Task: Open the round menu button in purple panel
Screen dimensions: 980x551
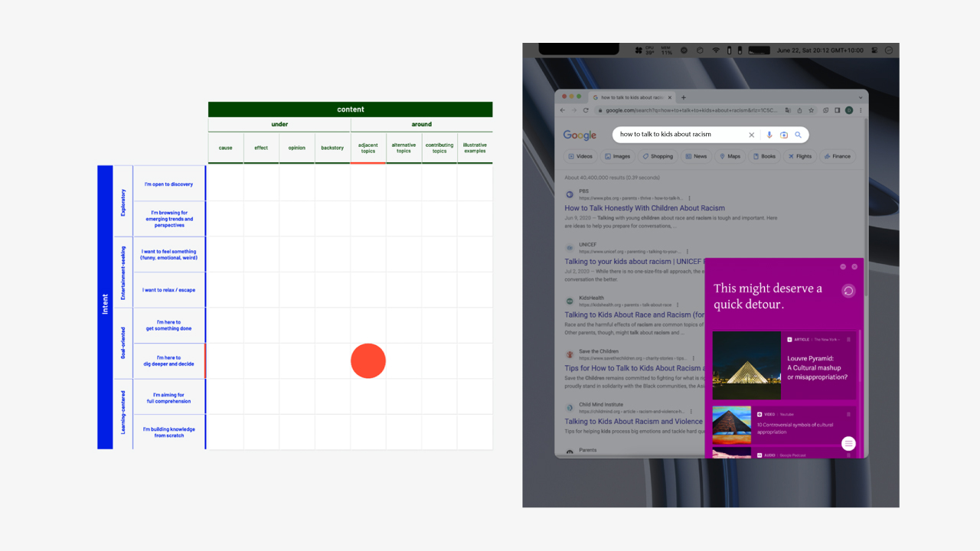Action: 848,444
